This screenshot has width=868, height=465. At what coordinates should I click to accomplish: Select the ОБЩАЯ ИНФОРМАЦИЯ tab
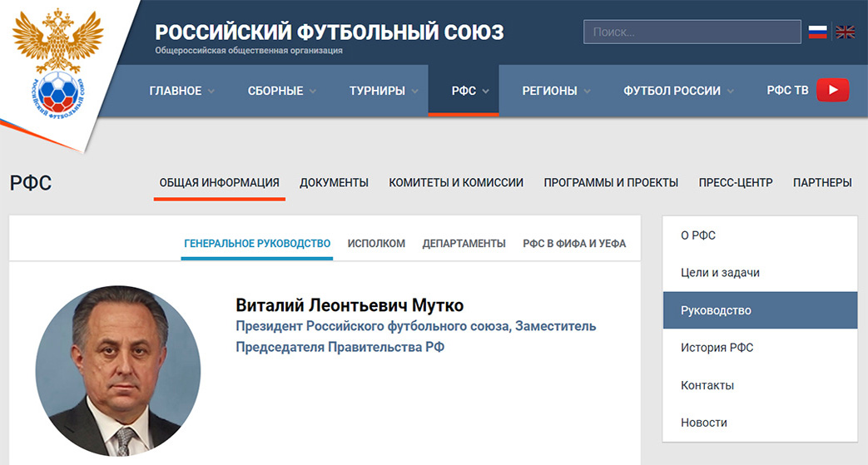[219, 183]
